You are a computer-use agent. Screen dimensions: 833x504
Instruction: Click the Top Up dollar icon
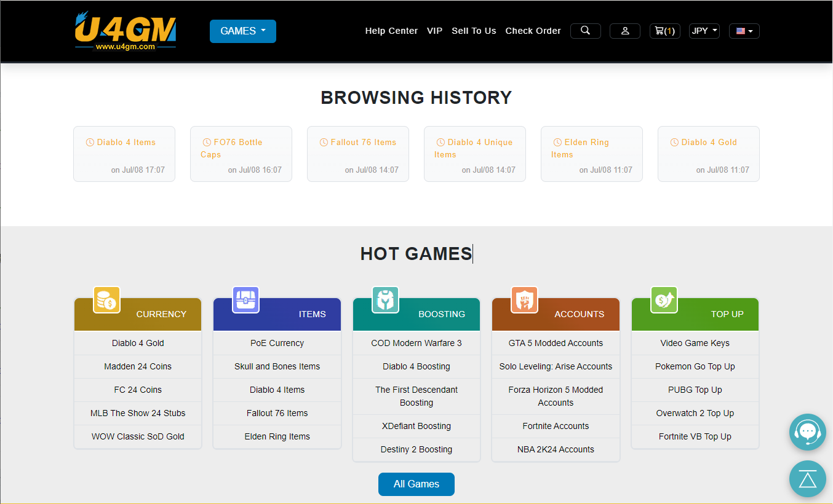tap(664, 300)
